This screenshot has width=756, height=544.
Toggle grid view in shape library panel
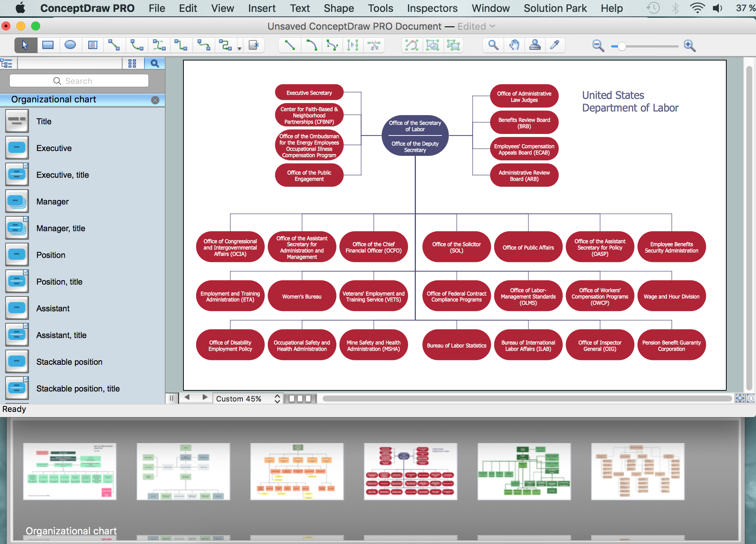(132, 63)
